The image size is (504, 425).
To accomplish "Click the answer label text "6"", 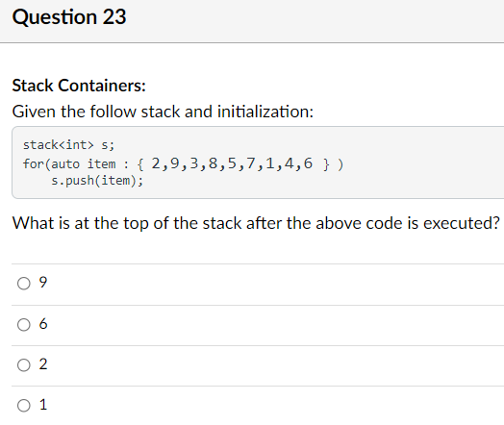I will pos(43,324).
